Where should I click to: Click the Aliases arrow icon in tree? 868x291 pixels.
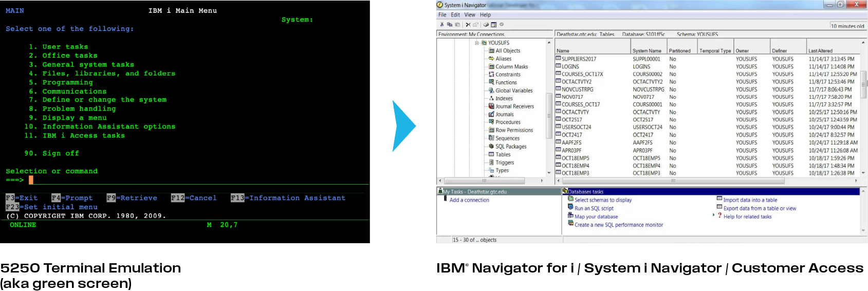click(491, 59)
